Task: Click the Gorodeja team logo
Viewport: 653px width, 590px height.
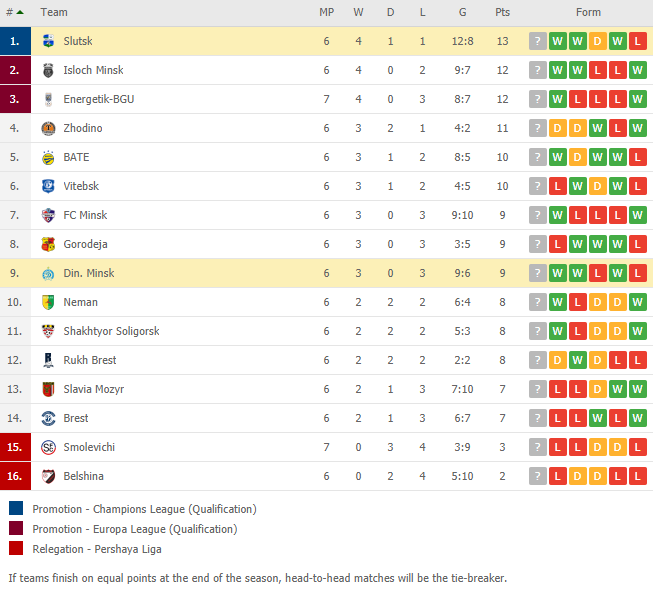Action: point(48,244)
